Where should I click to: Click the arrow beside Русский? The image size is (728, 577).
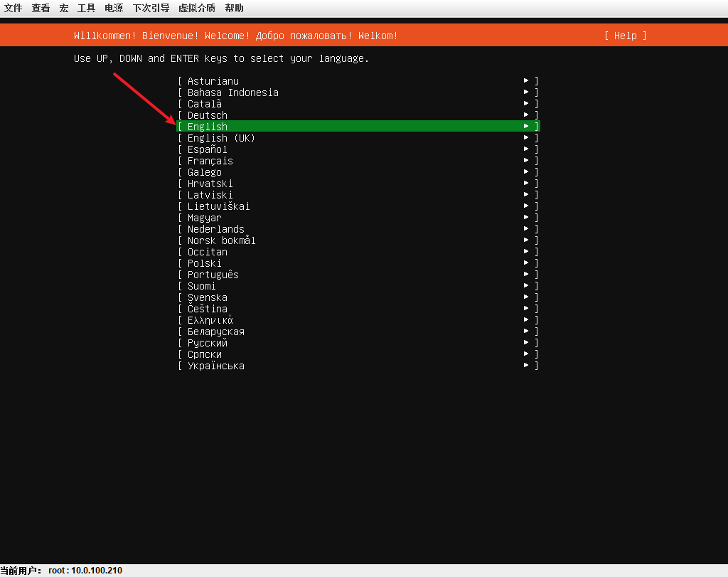coord(526,342)
